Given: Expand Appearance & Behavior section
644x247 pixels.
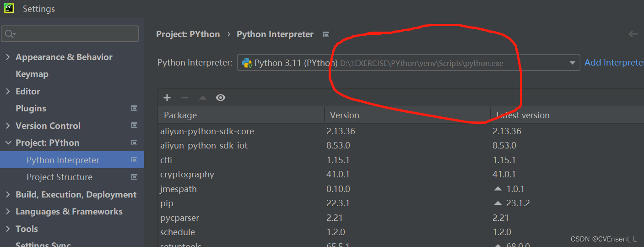Looking at the screenshot, I should coord(7,57).
